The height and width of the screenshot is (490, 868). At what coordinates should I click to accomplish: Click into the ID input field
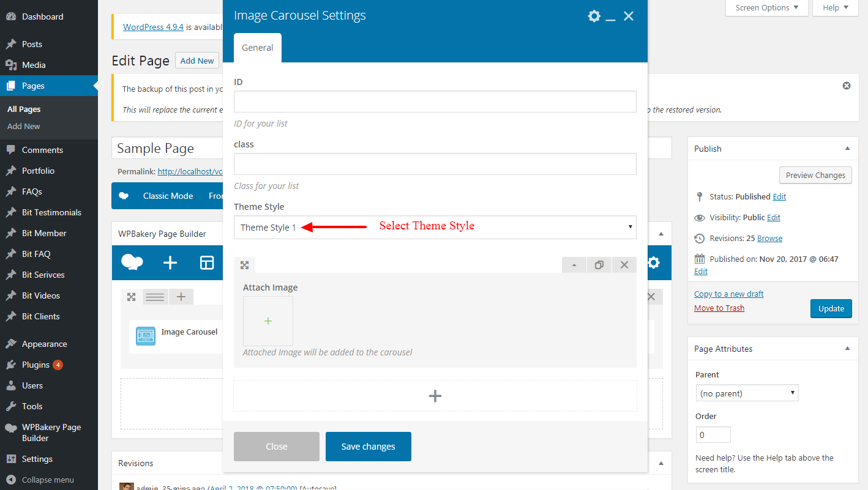435,102
